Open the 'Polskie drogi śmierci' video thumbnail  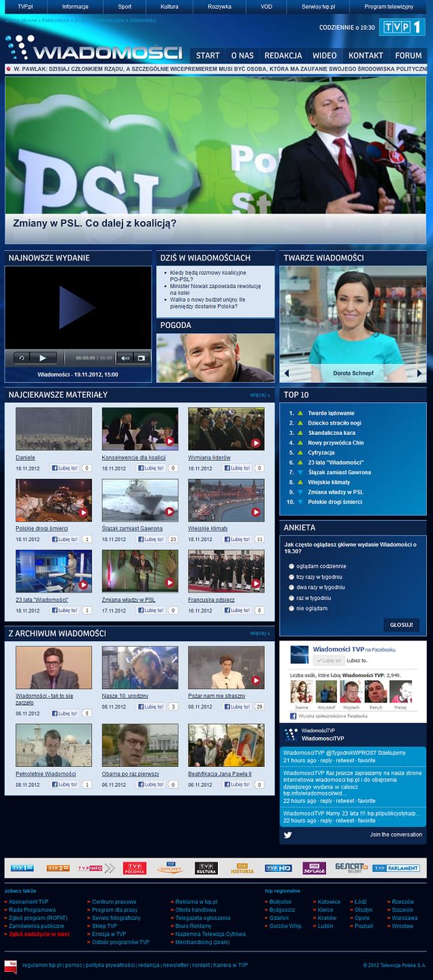[x=54, y=500]
